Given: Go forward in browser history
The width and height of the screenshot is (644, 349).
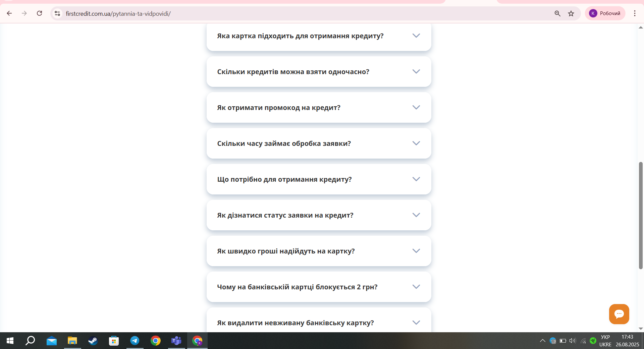Looking at the screenshot, I should tap(24, 13).
